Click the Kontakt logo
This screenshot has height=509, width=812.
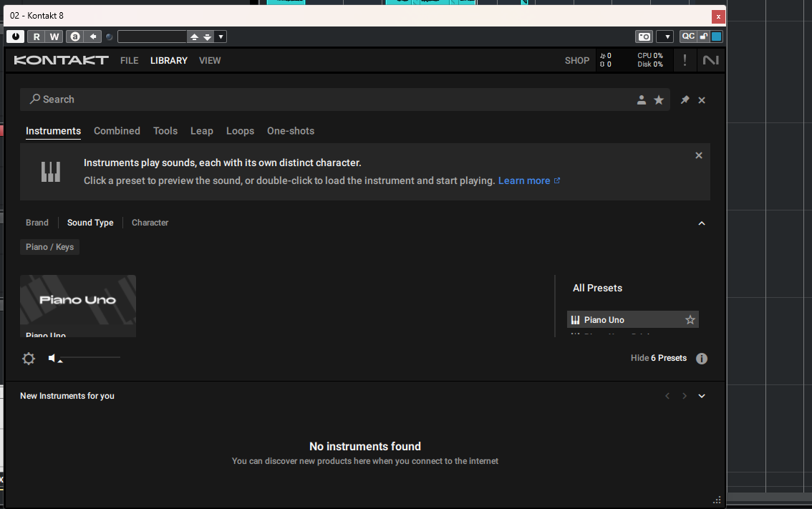(x=61, y=60)
